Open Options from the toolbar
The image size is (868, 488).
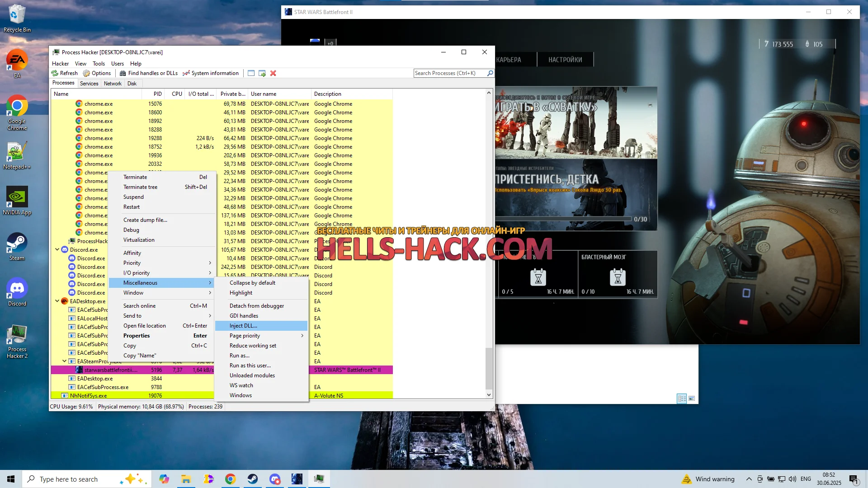tap(97, 73)
